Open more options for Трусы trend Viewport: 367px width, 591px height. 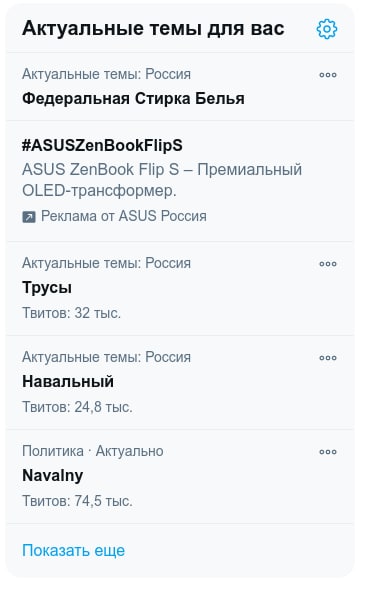click(x=327, y=264)
